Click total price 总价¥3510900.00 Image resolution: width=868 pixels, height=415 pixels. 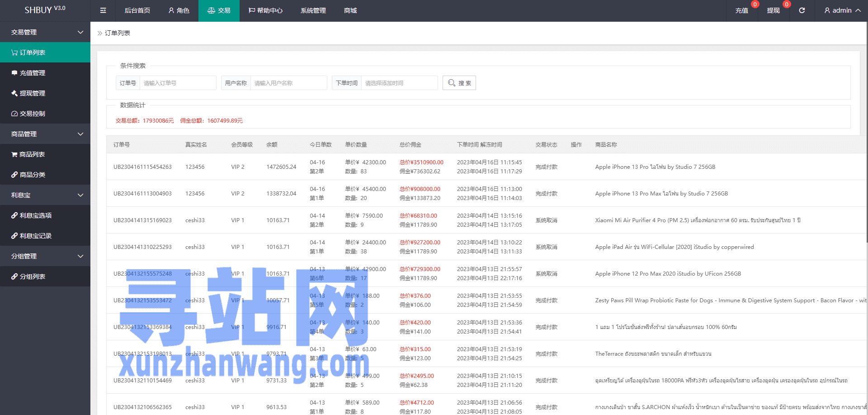[421, 162]
